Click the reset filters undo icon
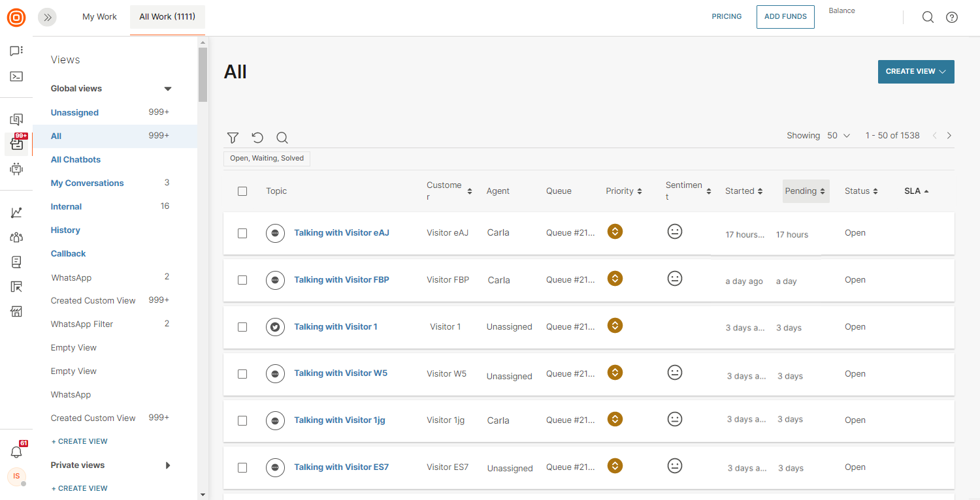 pyautogui.click(x=257, y=138)
